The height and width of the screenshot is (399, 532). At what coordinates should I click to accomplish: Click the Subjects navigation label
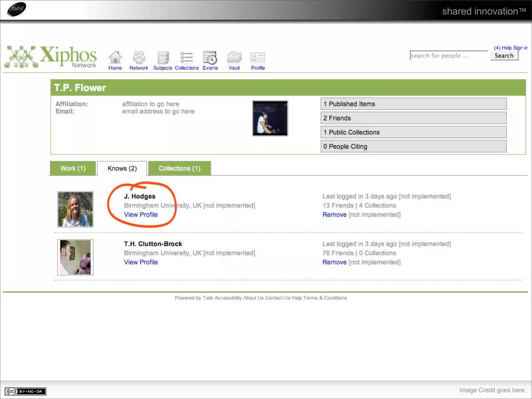click(163, 68)
